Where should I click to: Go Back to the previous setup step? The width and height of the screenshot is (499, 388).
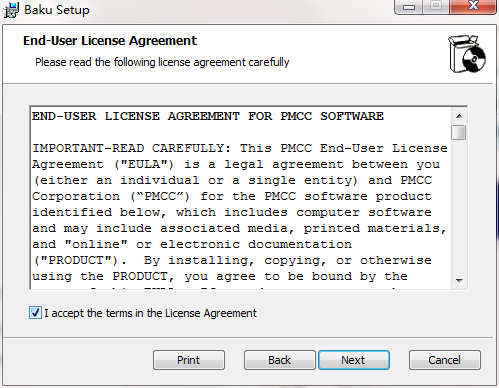pos(280,360)
